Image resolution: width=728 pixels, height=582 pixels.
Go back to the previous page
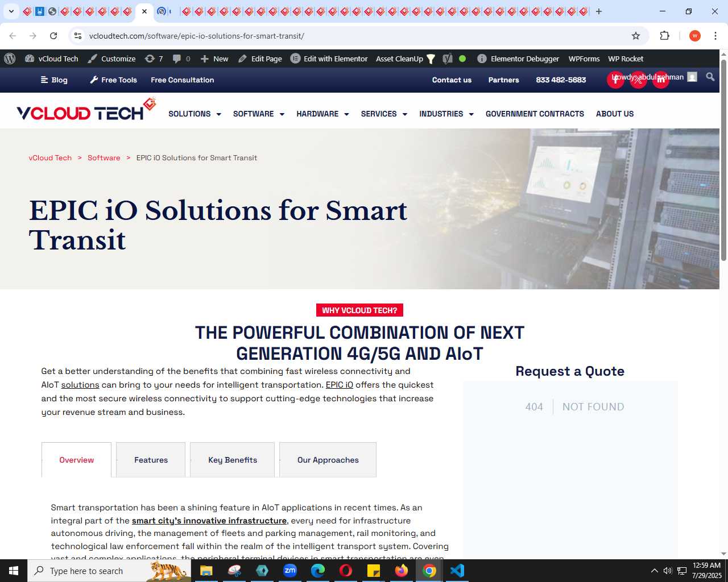(13, 36)
